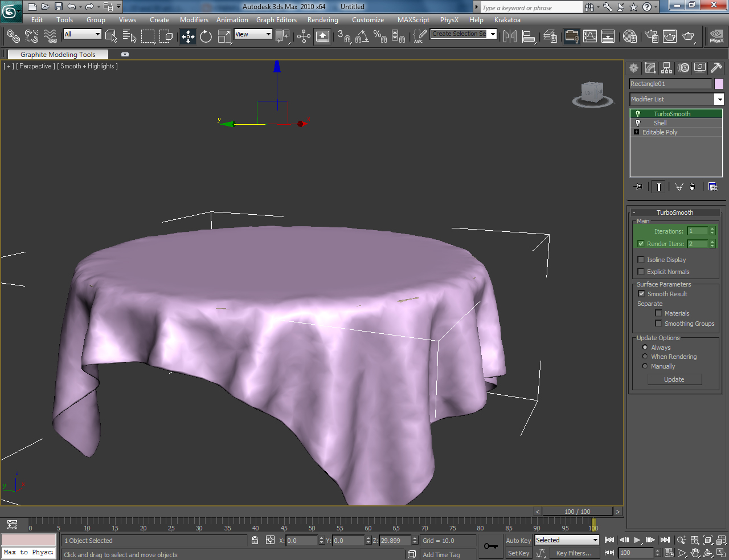The width and height of the screenshot is (729, 560).
Task: Open the Rendering menu
Action: (x=322, y=19)
